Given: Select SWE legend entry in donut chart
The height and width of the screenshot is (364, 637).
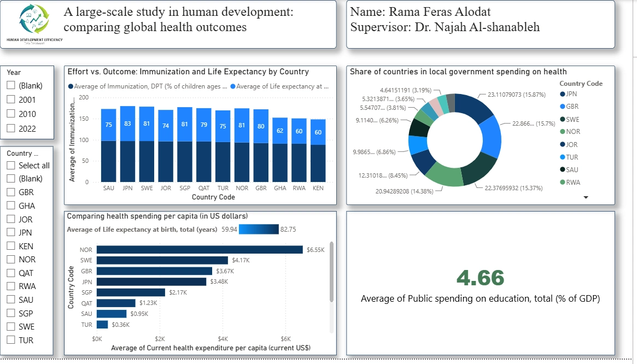Looking at the screenshot, I should [x=570, y=120].
